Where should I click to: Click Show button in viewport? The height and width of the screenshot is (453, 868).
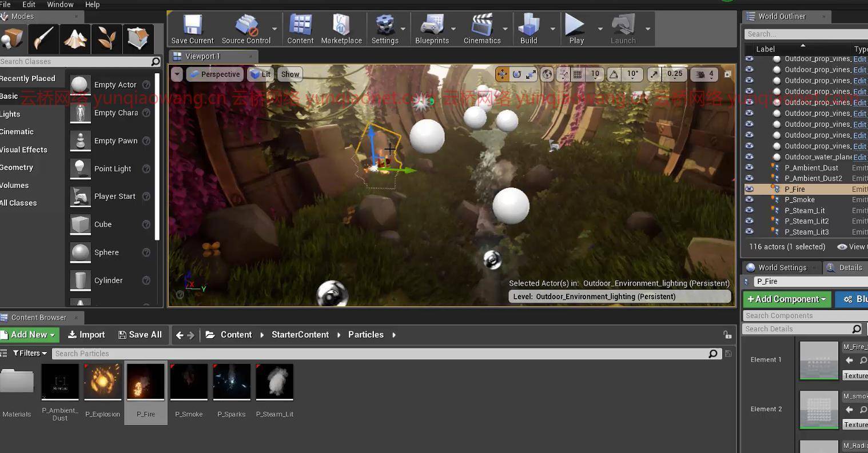click(x=290, y=74)
